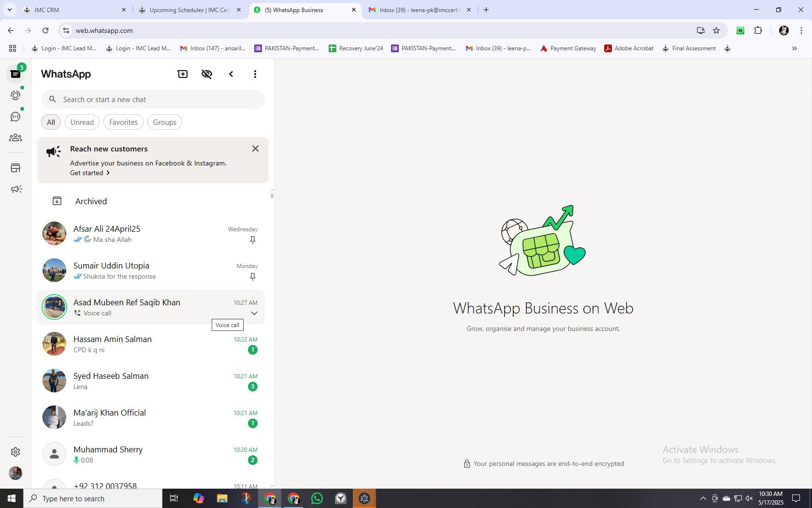Open the Hassam Amin Salman chat

pos(151,344)
